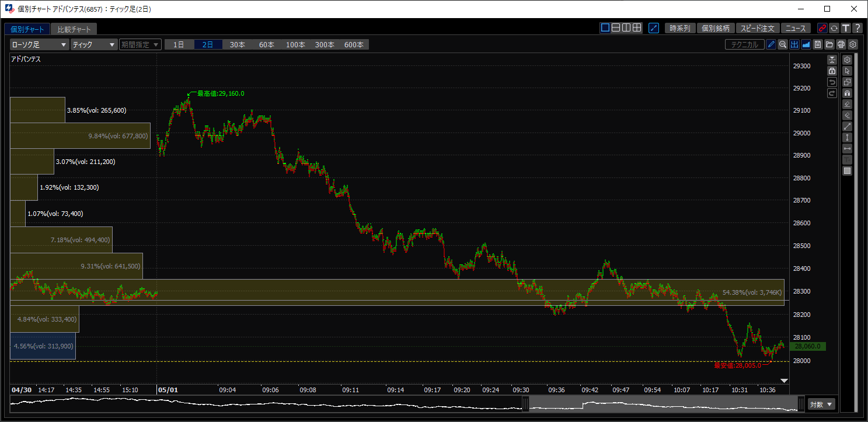Toggle the red link chain icon
Image resolution: width=868 pixels, height=422 pixels.
point(822,28)
